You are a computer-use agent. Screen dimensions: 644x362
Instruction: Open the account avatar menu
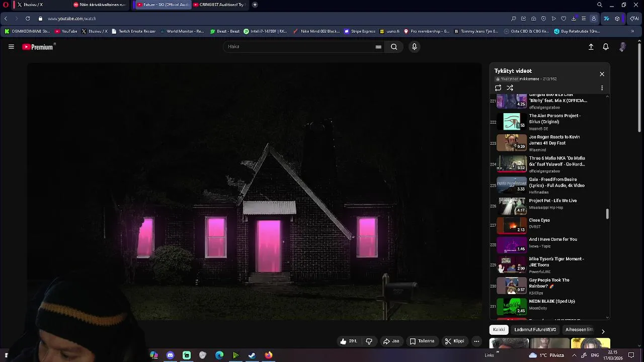point(623,47)
